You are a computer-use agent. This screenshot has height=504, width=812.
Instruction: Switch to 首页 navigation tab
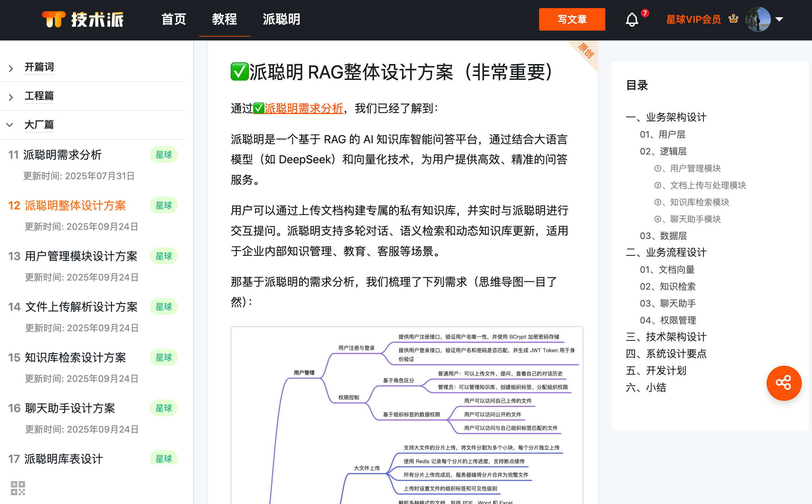174,19
